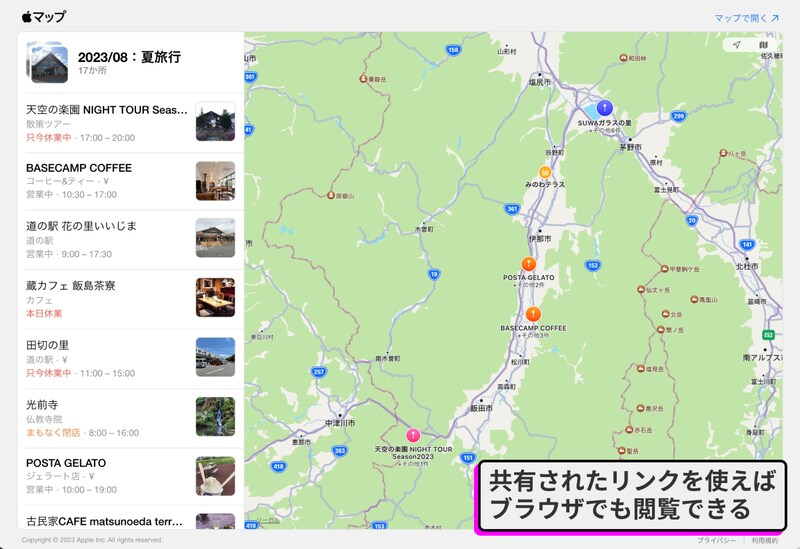Click the 辰野町 town label

tap(555, 153)
